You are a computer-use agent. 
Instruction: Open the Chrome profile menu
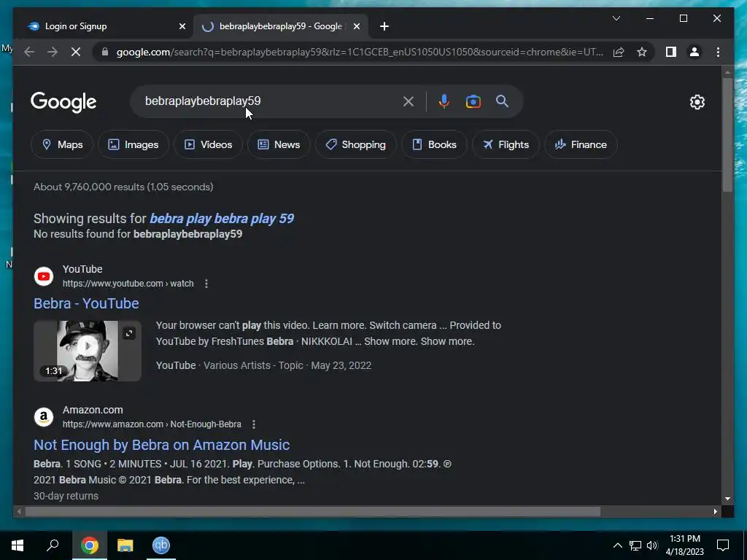(x=694, y=52)
